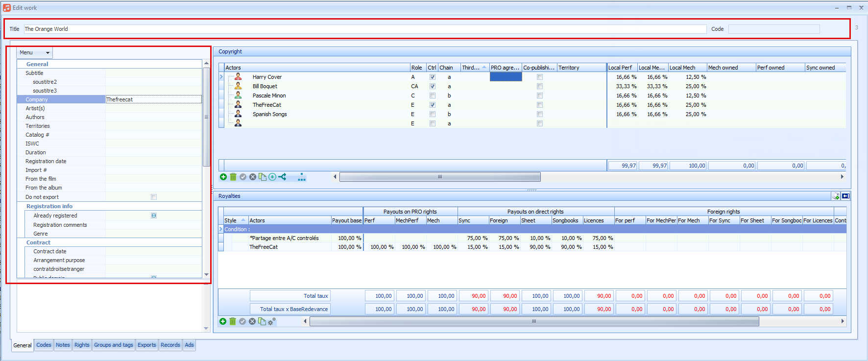Delete the selected actor with the Copyright trash icon
This screenshot has height=361, width=868.
pyautogui.click(x=233, y=177)
